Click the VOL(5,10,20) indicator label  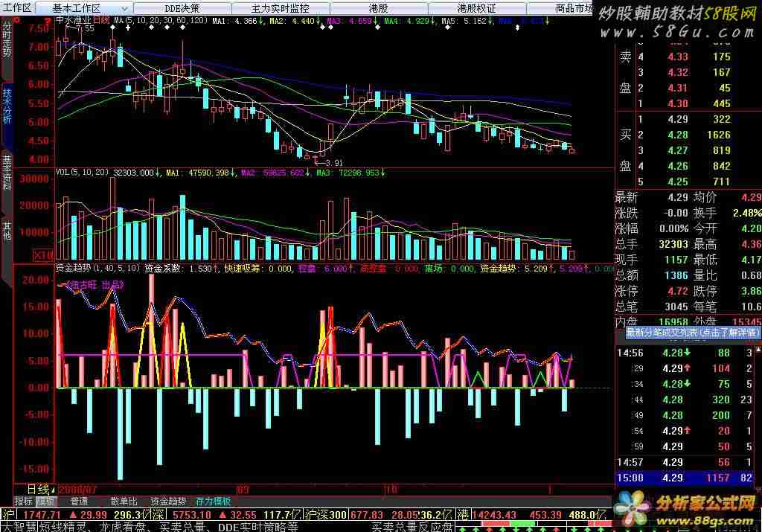82,173
